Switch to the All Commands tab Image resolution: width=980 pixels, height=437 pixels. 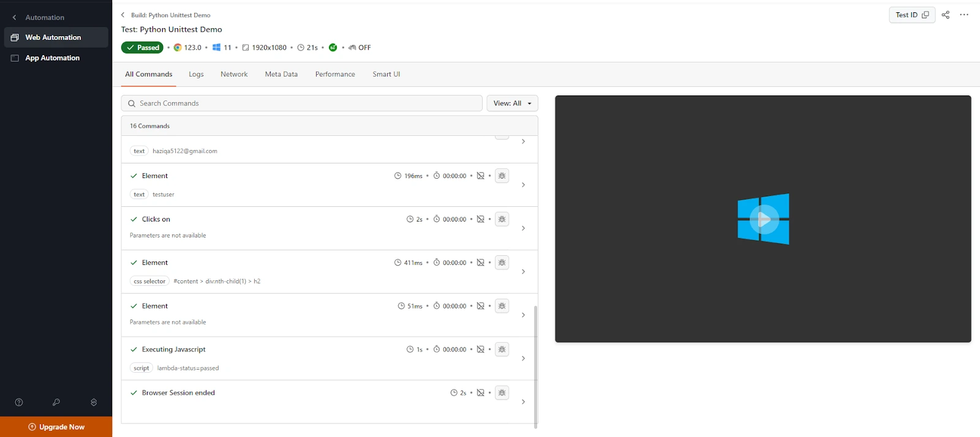[149, 74]
